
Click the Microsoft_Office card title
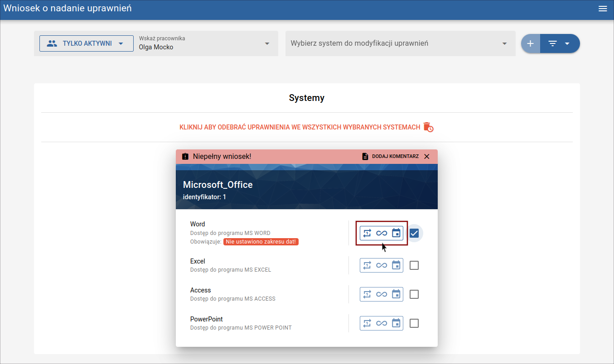pyautogui.click(x=218, y=185)
